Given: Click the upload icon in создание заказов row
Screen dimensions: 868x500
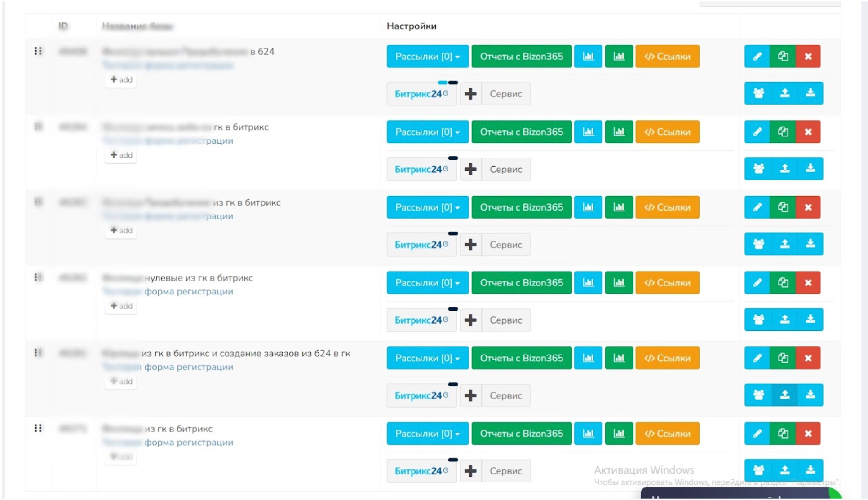Looking at the screenshot, I should click(x=784, y=395).
